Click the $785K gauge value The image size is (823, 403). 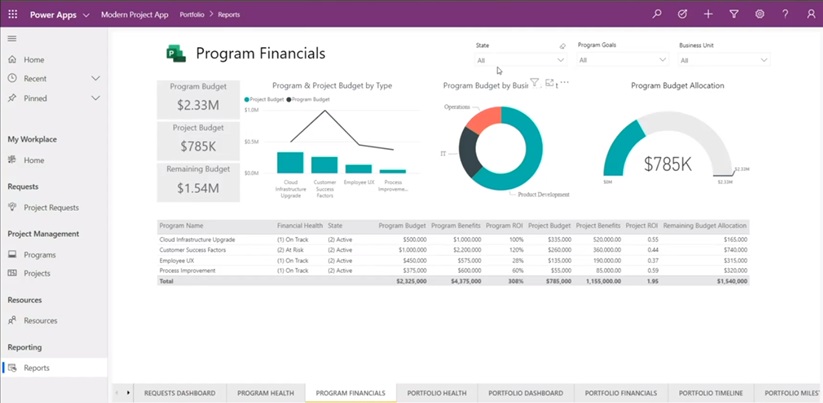click(668, 164)
